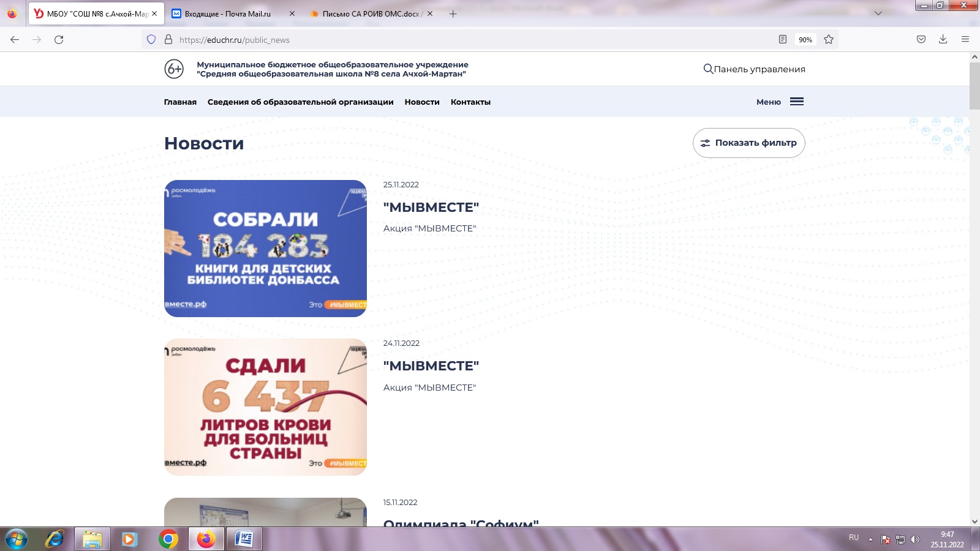Click the site padlock security icon
The height and width of the screenshot is (551, 980).
pyautogui.click(x=168, y=40)
